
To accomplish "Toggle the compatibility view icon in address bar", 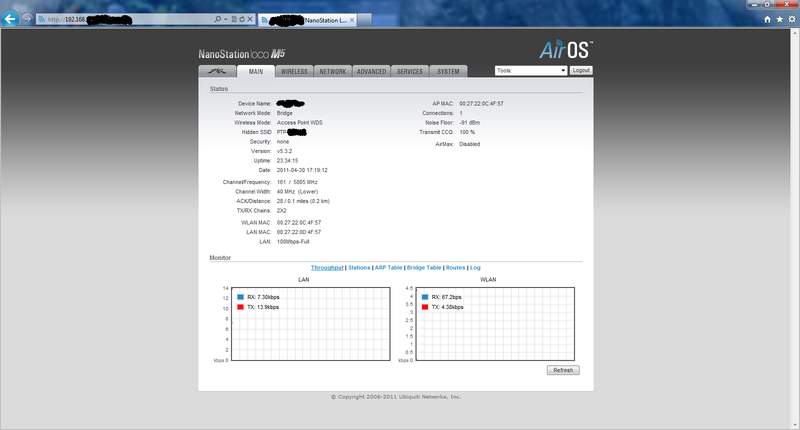I will (x=234, y=19).
